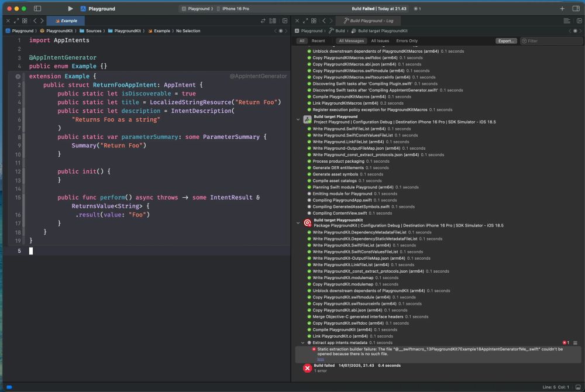585x392 pixels.
Task: Open the Playground project title
Action: pos(101,9)
